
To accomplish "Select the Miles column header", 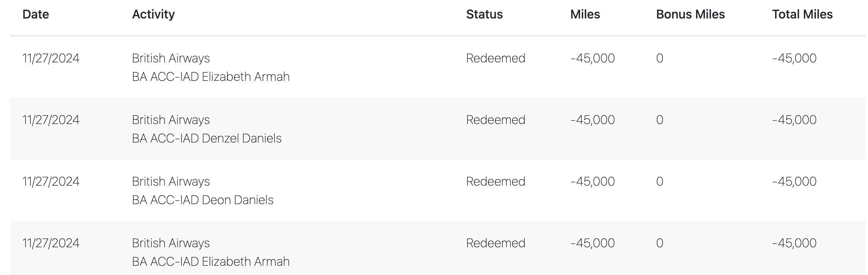I will pyautogui.click(x=585, y=14).
